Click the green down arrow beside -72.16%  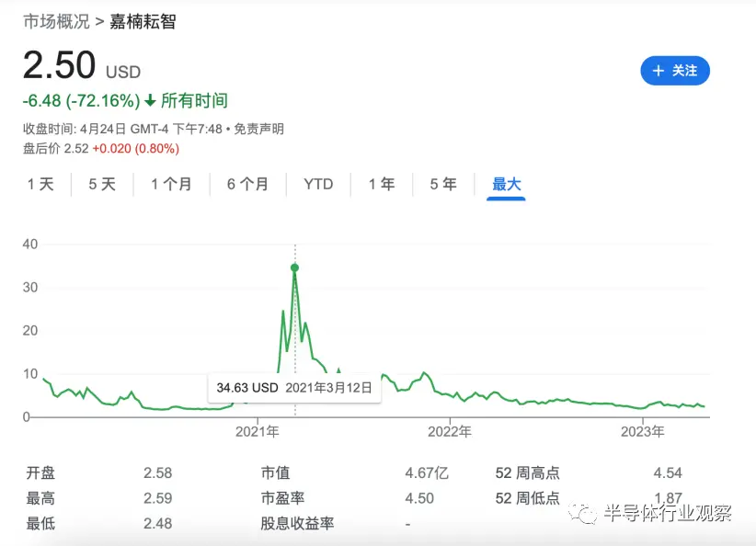151,100
